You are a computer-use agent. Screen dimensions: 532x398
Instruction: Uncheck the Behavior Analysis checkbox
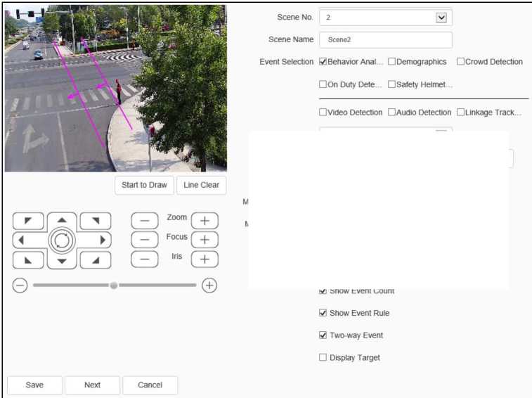click(323, 62)
